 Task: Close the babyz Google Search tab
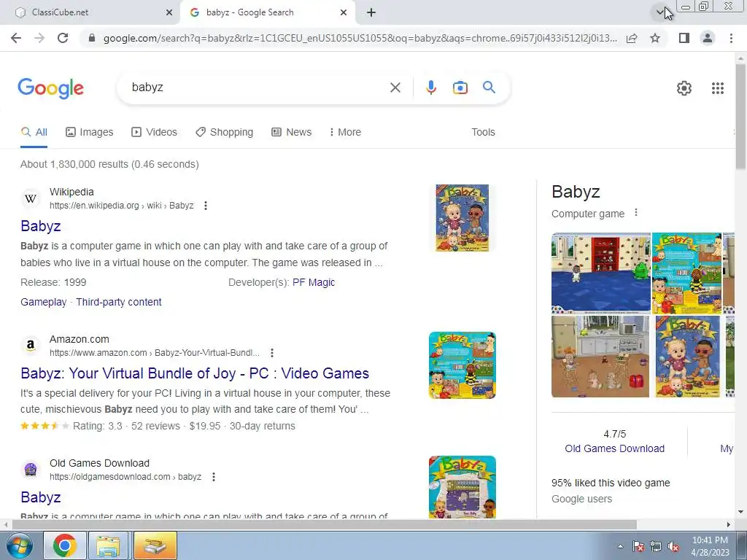[x=344, y=13]
